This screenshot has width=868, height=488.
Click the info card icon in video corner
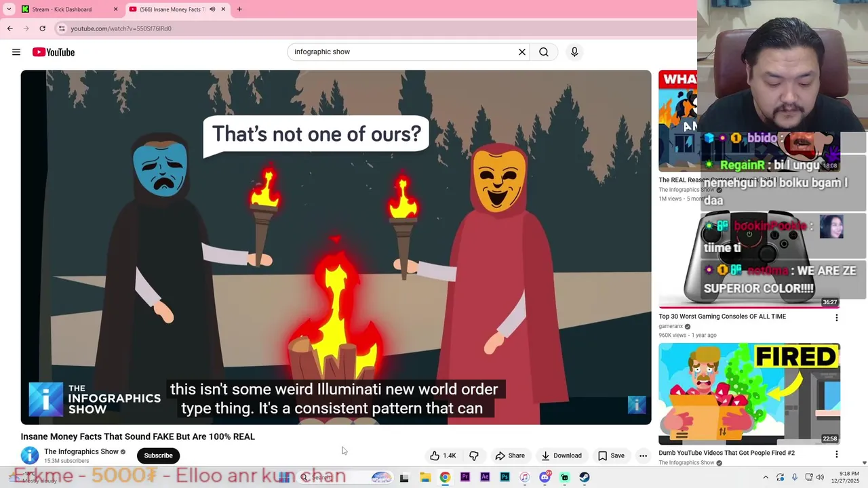637,405
